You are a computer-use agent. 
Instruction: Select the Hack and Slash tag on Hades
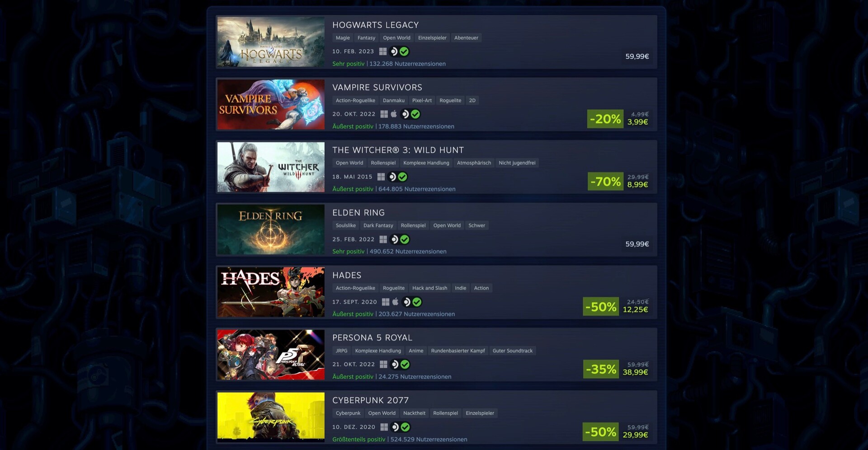pyautogui.click(x=429, y=288)
